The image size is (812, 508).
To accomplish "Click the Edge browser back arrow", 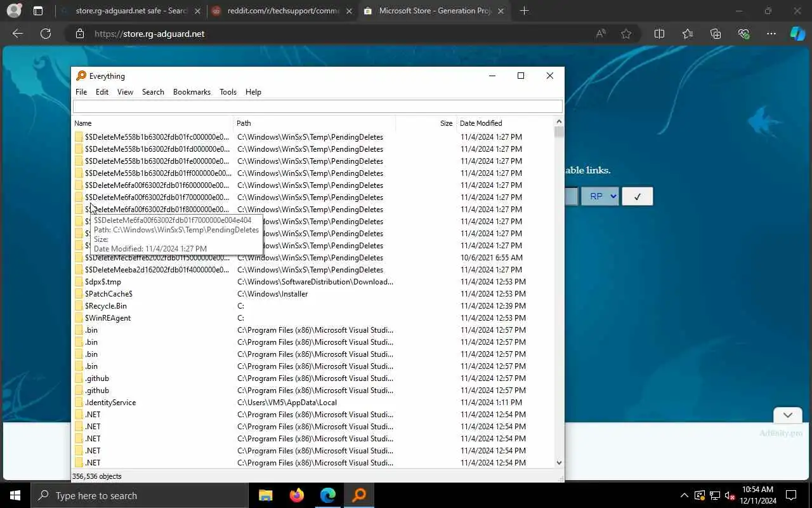I will click(x=18, y=34).
